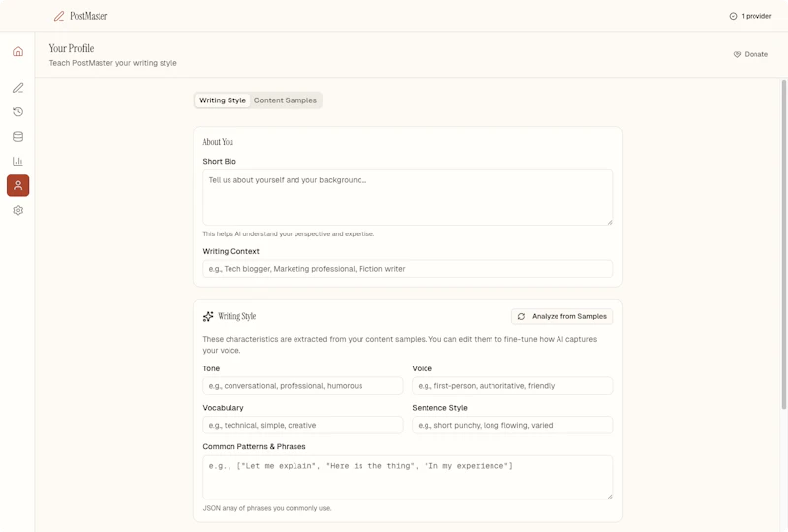Click the PostMaster title link
Image resolution: width=788 pixels, height=532 pixels.
[x=89, y=16]
